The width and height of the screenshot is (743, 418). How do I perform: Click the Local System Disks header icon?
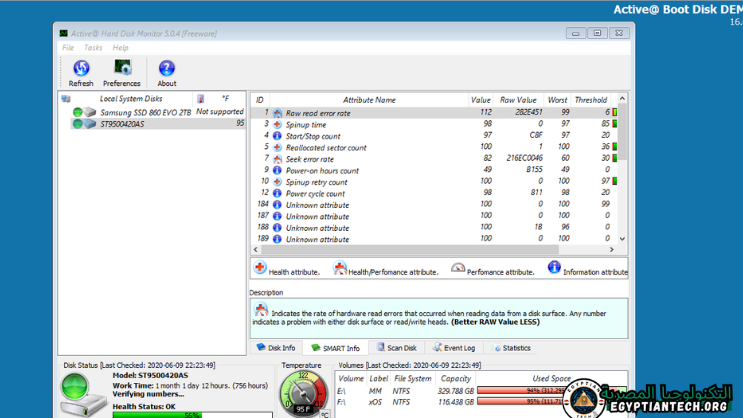66,99
